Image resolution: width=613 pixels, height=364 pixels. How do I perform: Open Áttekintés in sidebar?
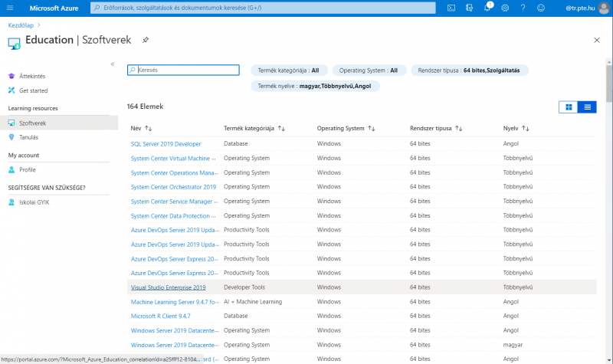32,76
